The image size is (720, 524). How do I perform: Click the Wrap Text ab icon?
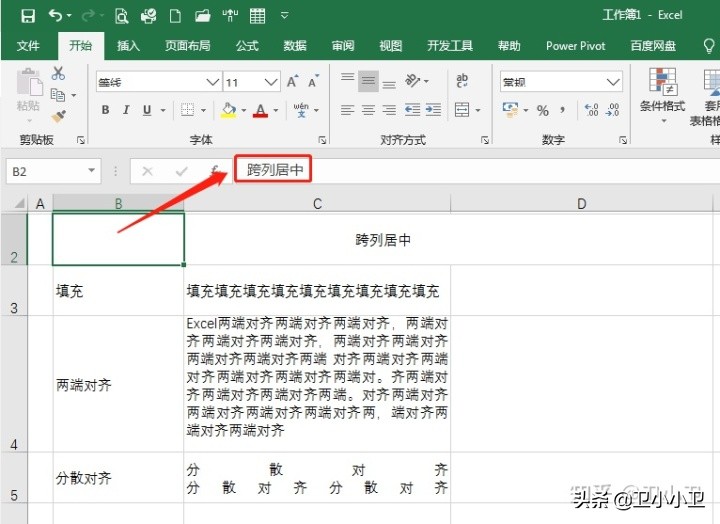pos(462,81)
